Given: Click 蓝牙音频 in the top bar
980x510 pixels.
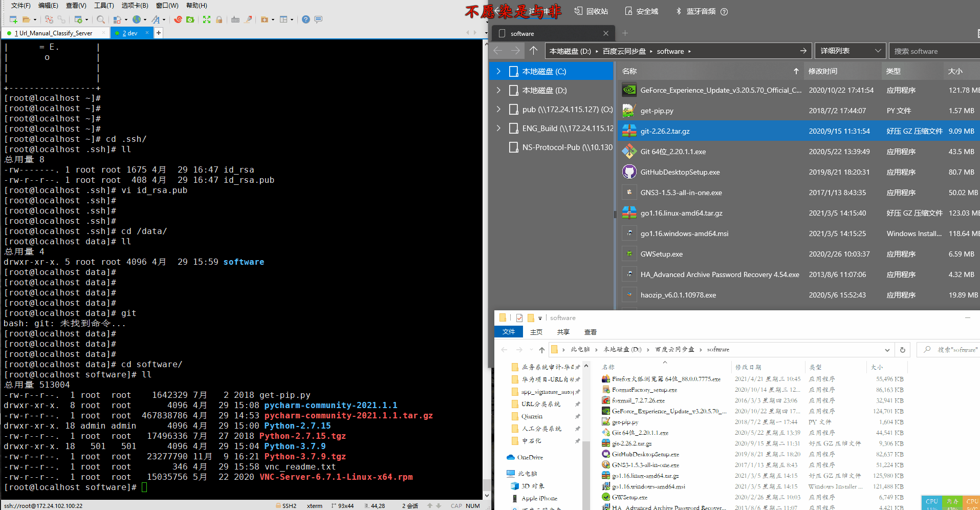Looking at the screenshot, I should (695, 11).
